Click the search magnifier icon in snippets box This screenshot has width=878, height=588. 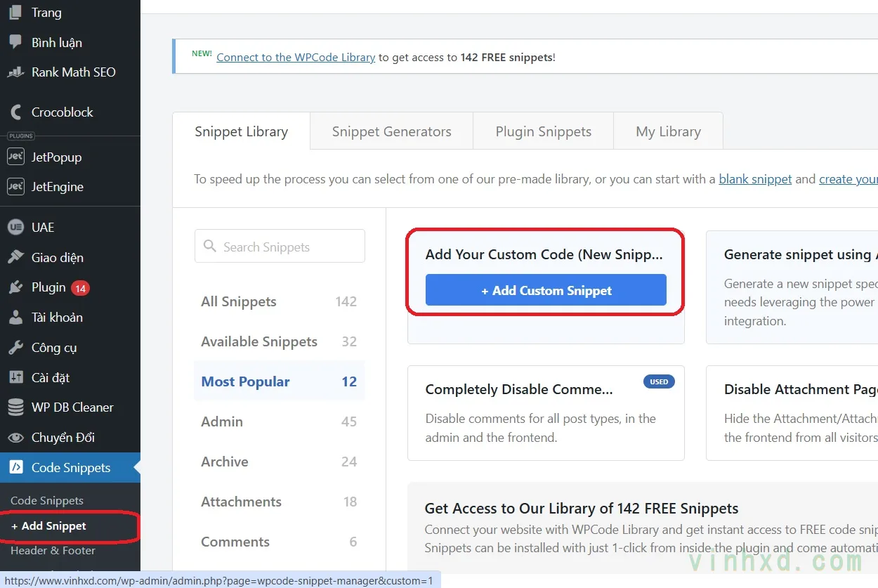[209, 246]
